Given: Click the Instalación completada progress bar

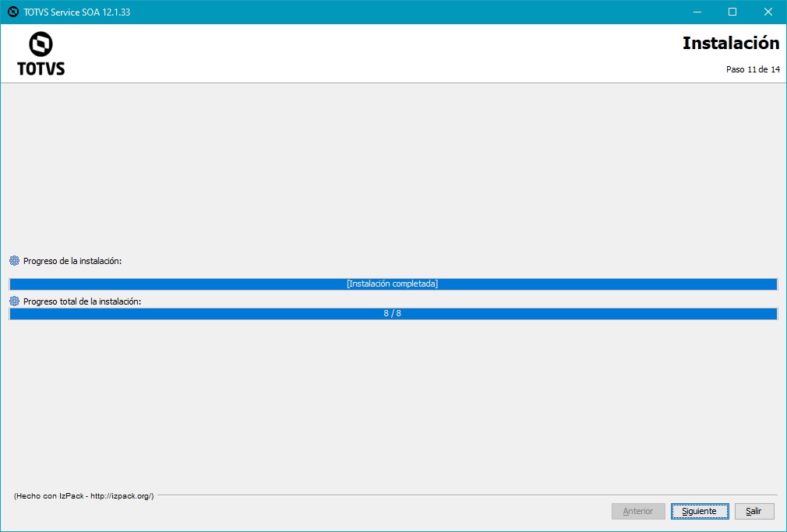Looking at the screenshot, I should pyautogui.click(x=393, y=284).
